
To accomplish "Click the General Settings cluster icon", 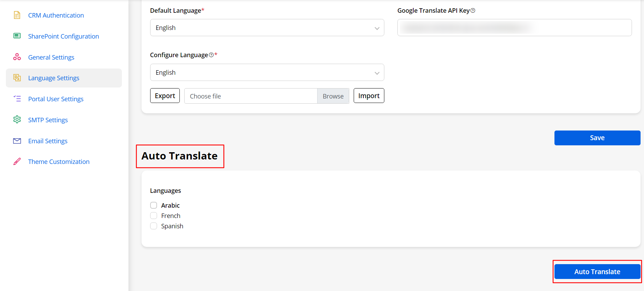I will (17, 57).
